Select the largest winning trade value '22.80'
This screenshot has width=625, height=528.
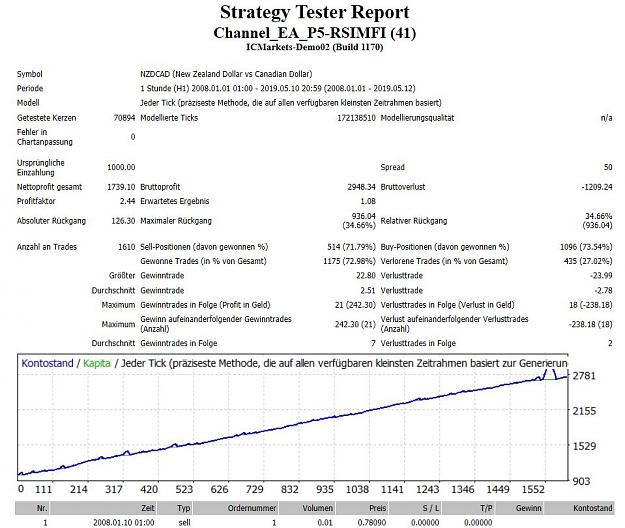pos(366,276)
